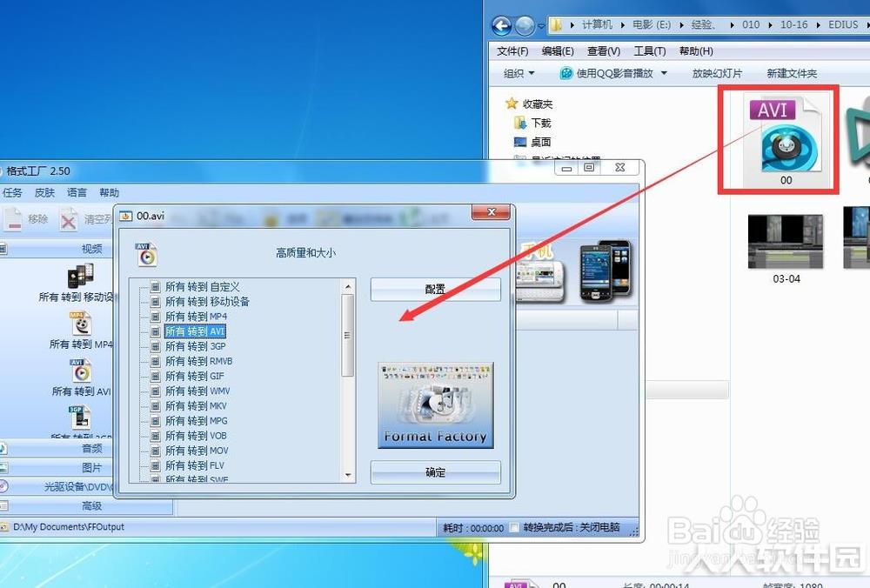Click the 配置 (Configure) button
The width and height of the screenshot is (870, 588).
(x=436, y=289)
